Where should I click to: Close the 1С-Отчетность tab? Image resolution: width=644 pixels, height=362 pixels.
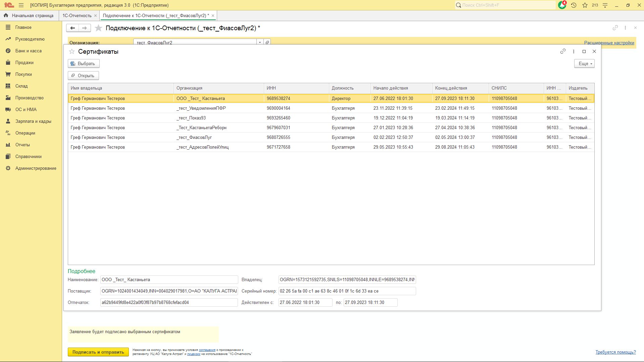click(x=95, y=15)
